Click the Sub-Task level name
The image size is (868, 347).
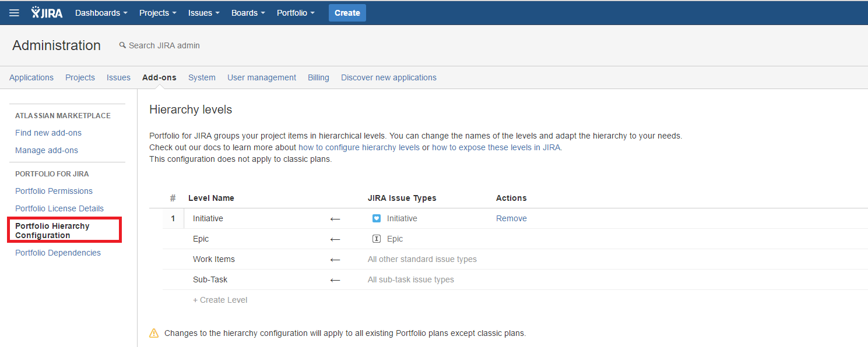[x=210, y=279]
